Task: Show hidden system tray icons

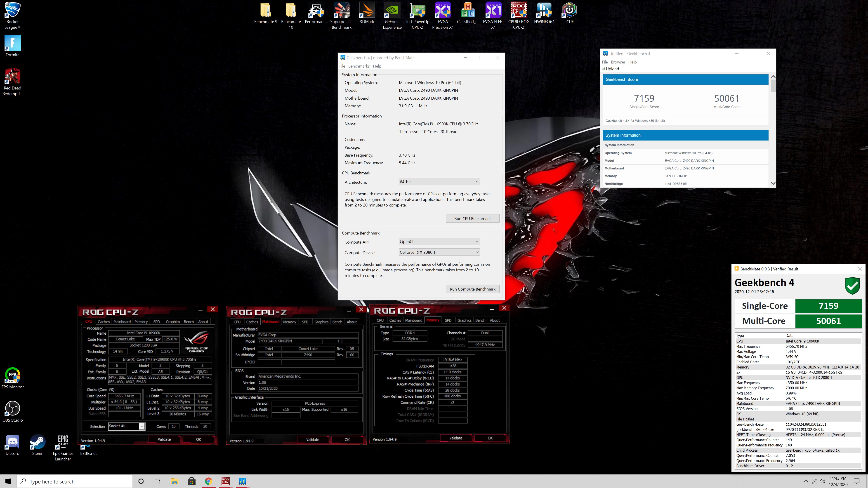Action: coord(806,481)
